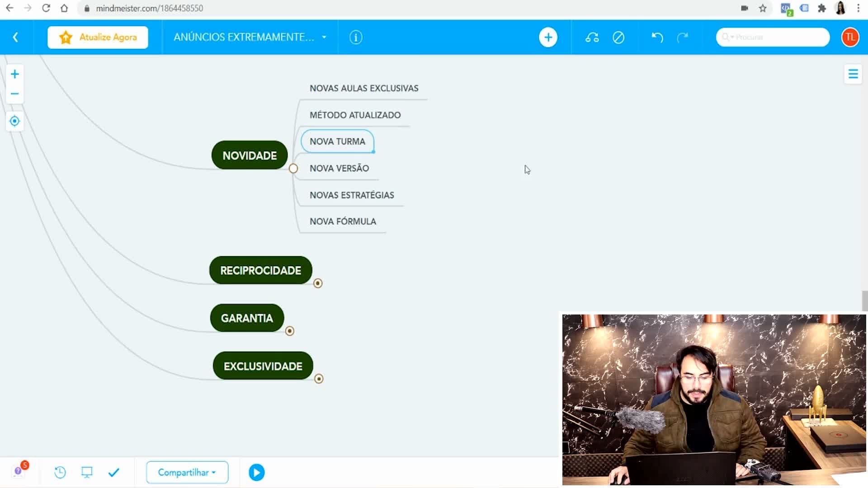The image size is (868, 488).
Task: Select the MÉTODO ATUALIZADO subtopic
Action: pos(355,115)
